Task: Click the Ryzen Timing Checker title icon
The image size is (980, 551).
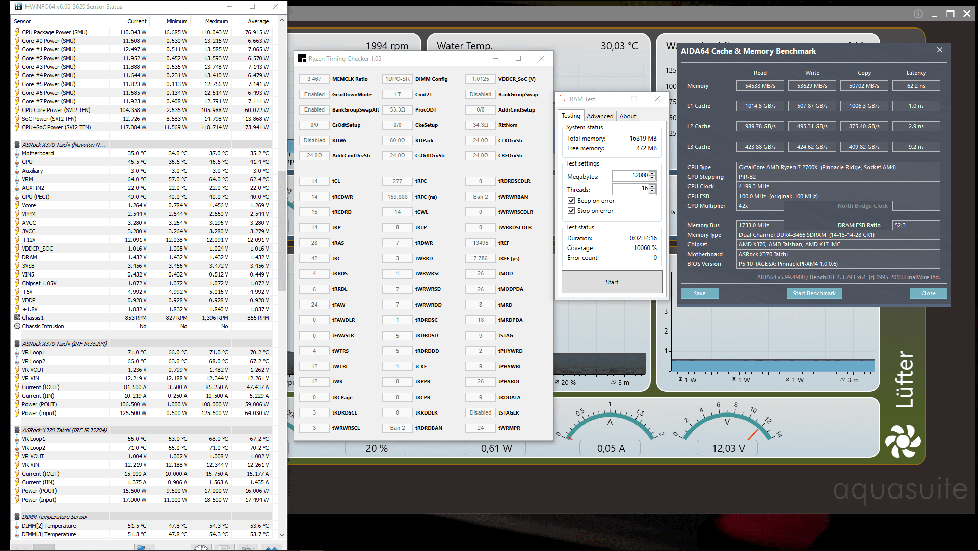Action: 302,59
